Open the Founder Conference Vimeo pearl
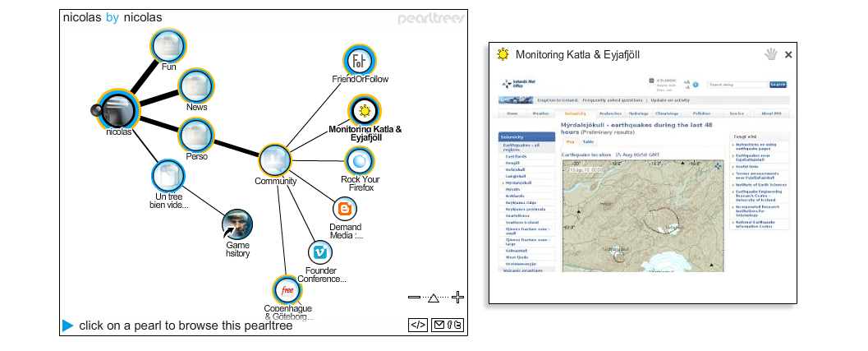Viewport: 868px width, 351px height. 320,253
